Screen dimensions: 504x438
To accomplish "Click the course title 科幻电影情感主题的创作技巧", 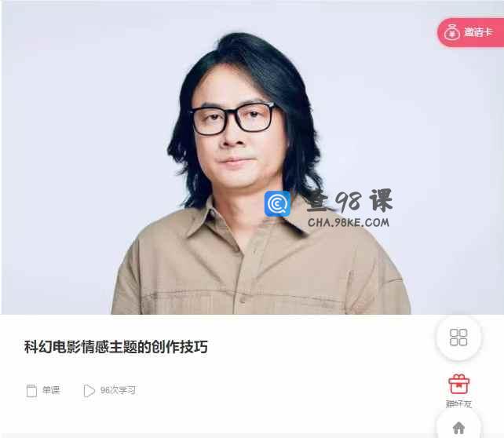I will click(116, 347).
